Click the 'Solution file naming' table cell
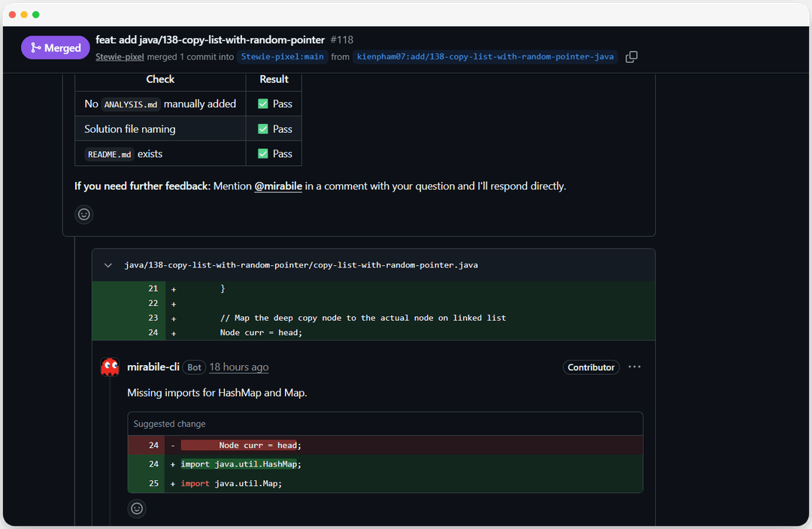The image size is (812, 529). pyautogui.click(x=160, y=129)
